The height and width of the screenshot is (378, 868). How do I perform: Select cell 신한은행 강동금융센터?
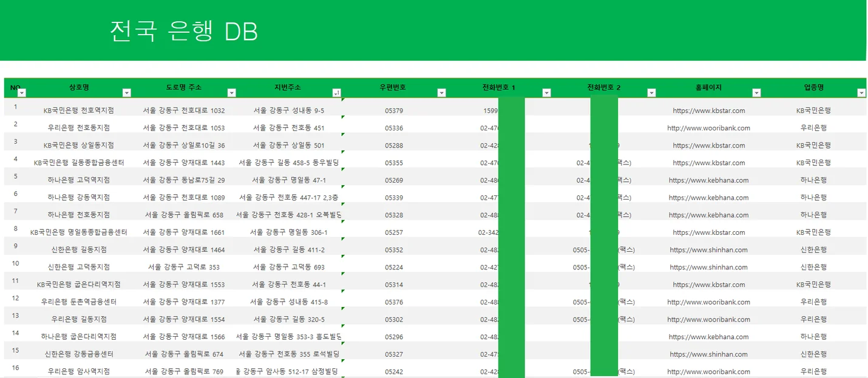coord(79,354)
